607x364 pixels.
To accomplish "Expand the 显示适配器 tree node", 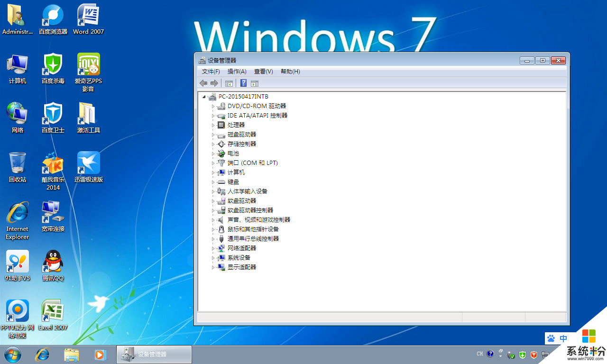I will (213, 267).
